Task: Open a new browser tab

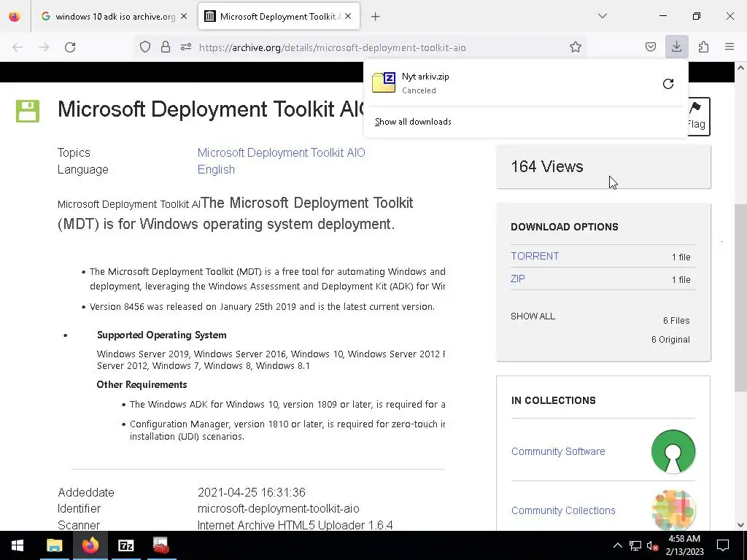Action: pyautogui.click(x=376, y=17)
